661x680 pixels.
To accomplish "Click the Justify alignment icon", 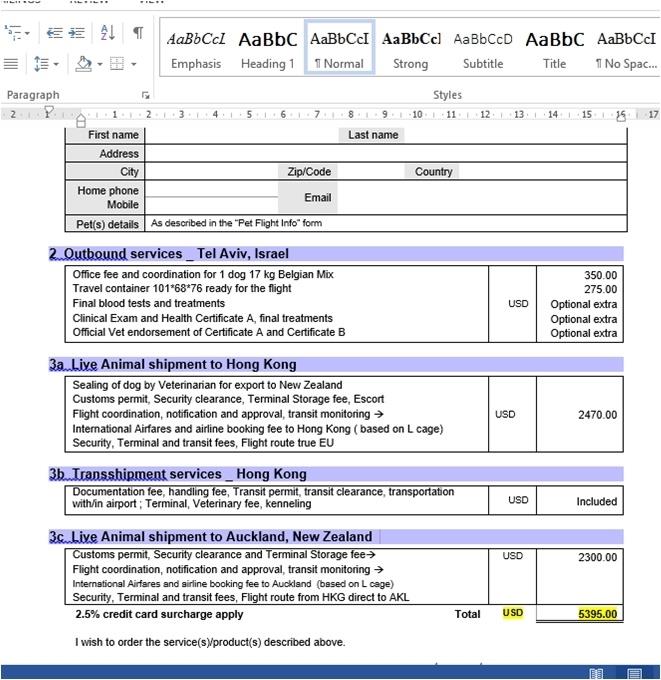I will coord(11,64).
